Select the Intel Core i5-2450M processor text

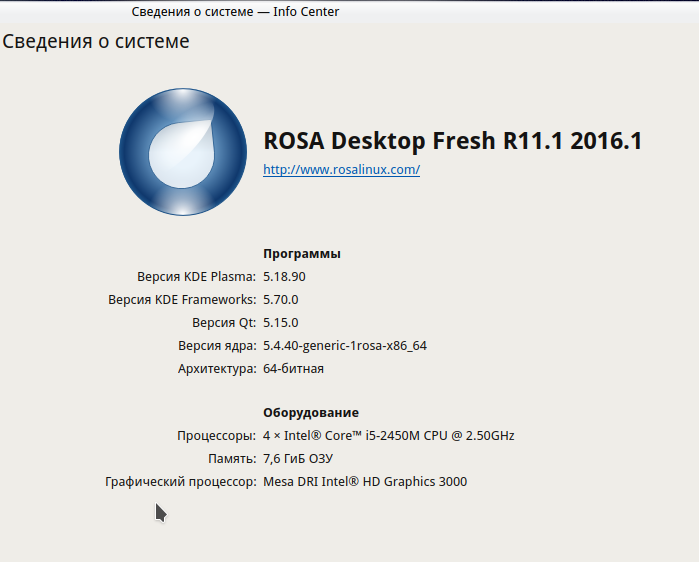389,436
